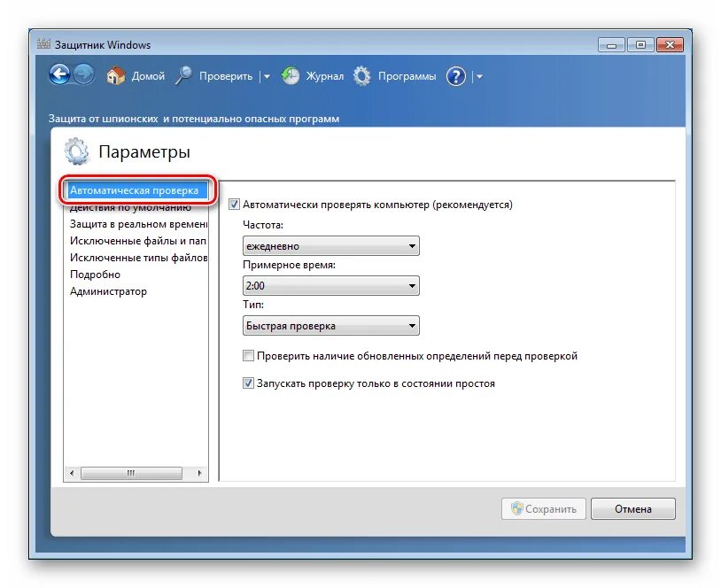Go back with the blue Back arrow

click(59, 74)
